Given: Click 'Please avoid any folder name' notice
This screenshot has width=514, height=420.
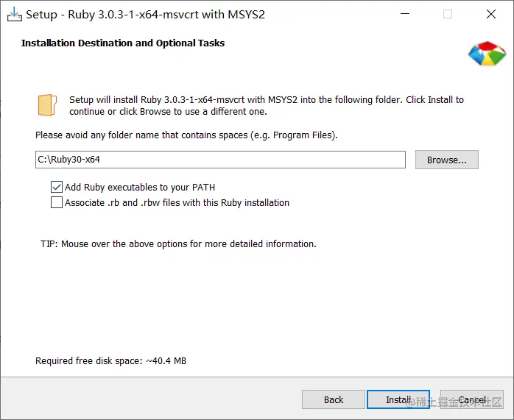Looking at the screenshot, I should [186, 135].
